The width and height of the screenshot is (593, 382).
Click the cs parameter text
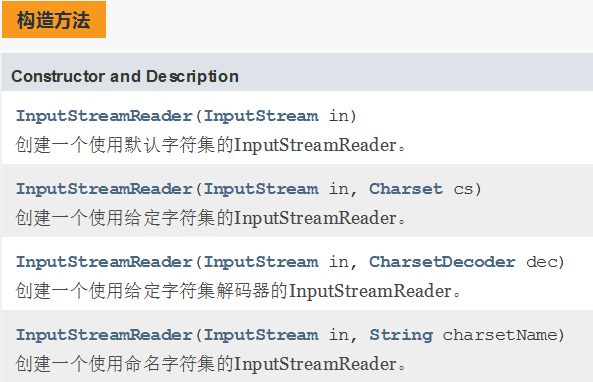[x=463, y=189]
